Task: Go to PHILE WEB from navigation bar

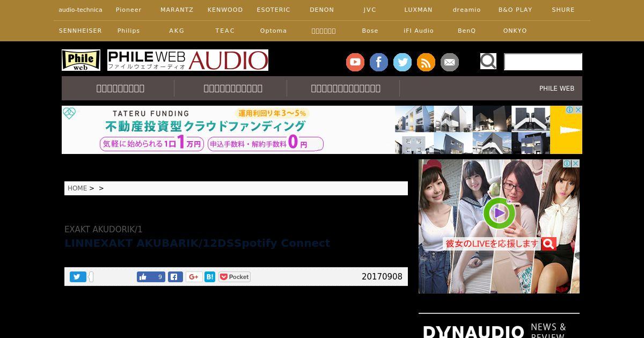Action: [x=557, y=89]
